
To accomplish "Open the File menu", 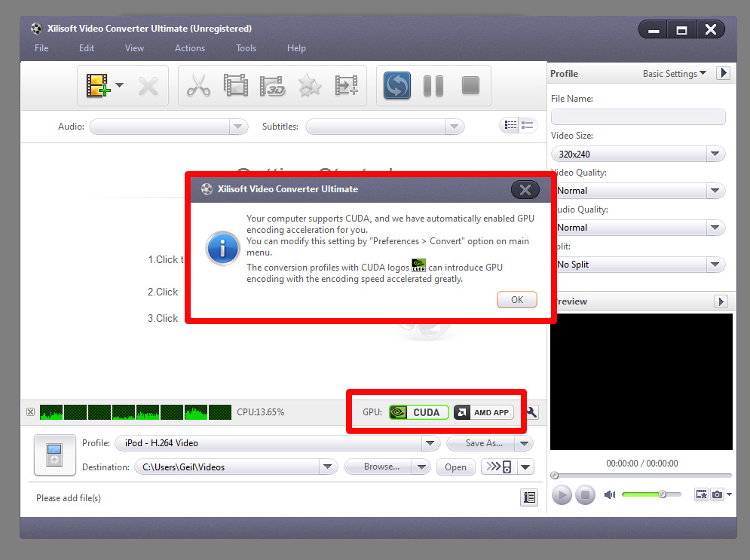I will [41, 48].
